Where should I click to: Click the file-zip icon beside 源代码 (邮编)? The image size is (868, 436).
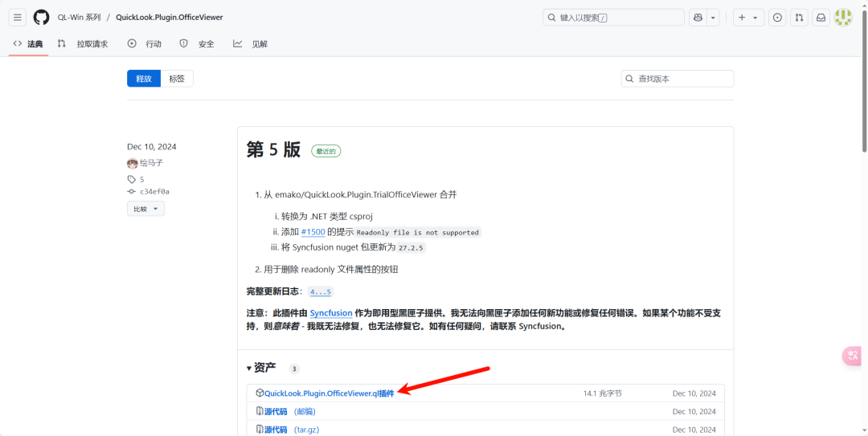tap(260, 411)
